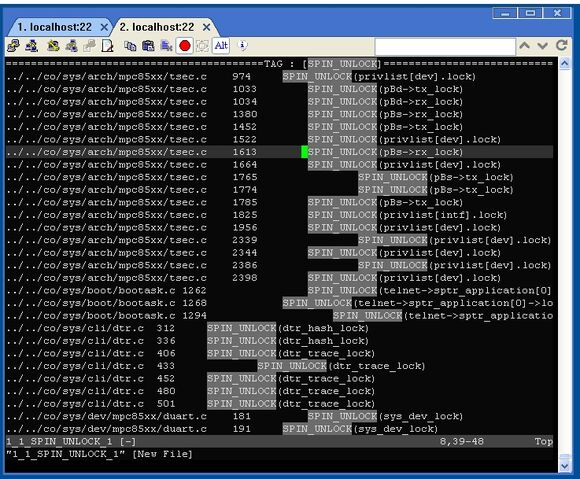Image resolution: width=580 pixels, height=479 pixels.
Task: Click the TAG : [SPIN_UNLOCK] header line
Action: pos(279,64)
